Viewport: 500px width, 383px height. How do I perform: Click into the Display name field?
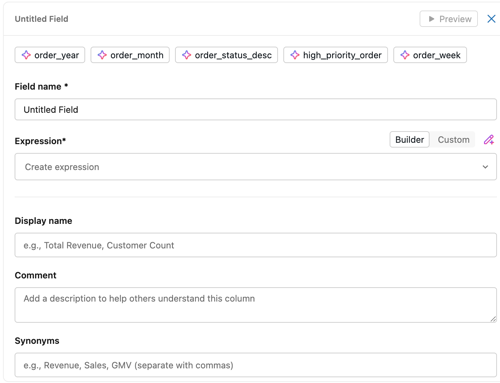pyautogui.click(x=256, y=245)
